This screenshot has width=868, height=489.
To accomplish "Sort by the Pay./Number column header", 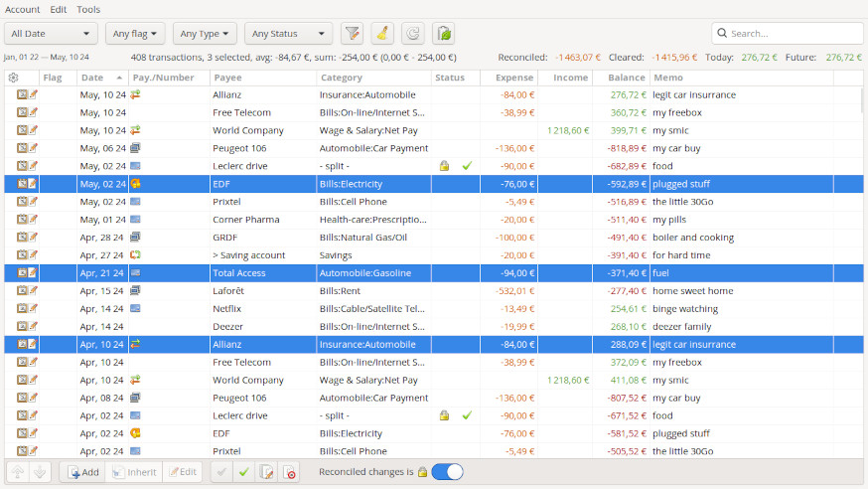I will click(x=169, y=78).
